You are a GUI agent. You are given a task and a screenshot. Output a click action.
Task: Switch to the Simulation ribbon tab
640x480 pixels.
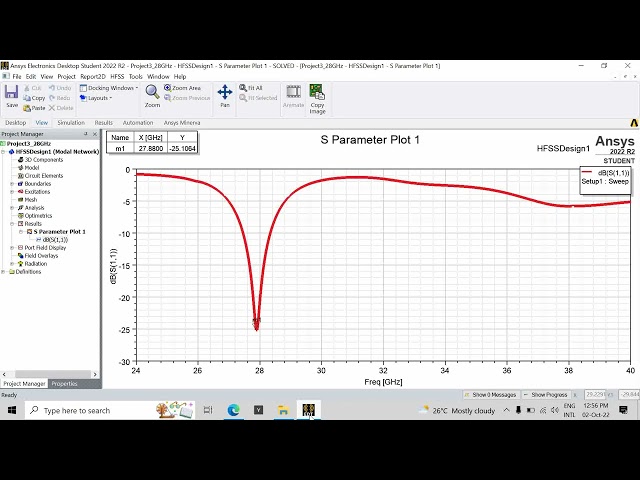click(71, 122)
